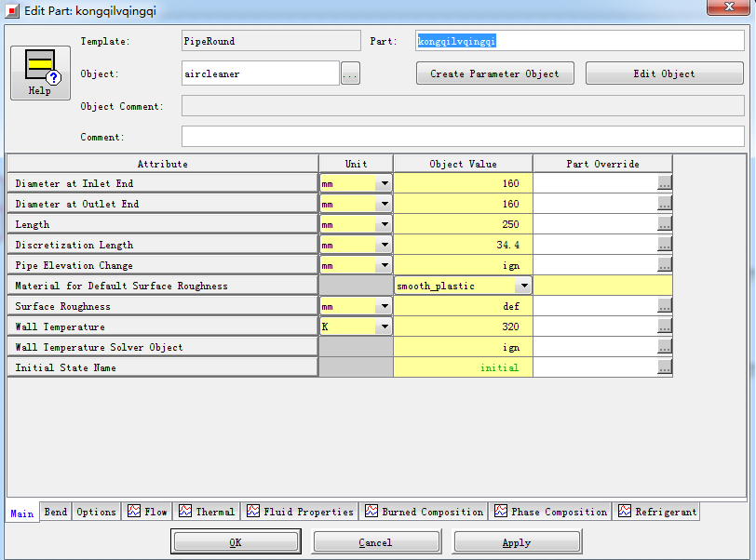Click the Help icon button

(x=39, y=73)
